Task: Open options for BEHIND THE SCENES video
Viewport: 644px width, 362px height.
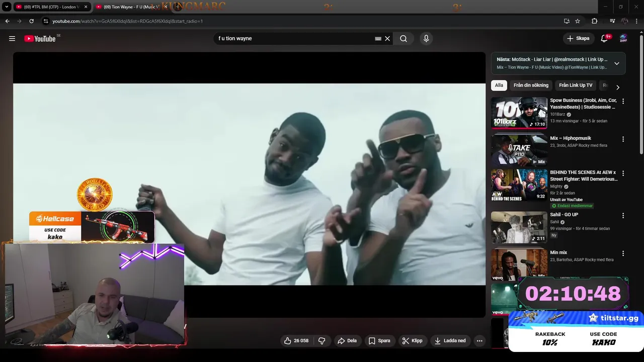Action: pos(623,173)
